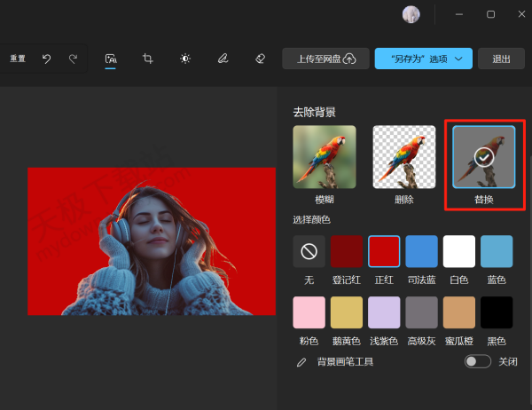Click the 上传至网盘 button
This screenshot has width=532, height=410.
325,59
